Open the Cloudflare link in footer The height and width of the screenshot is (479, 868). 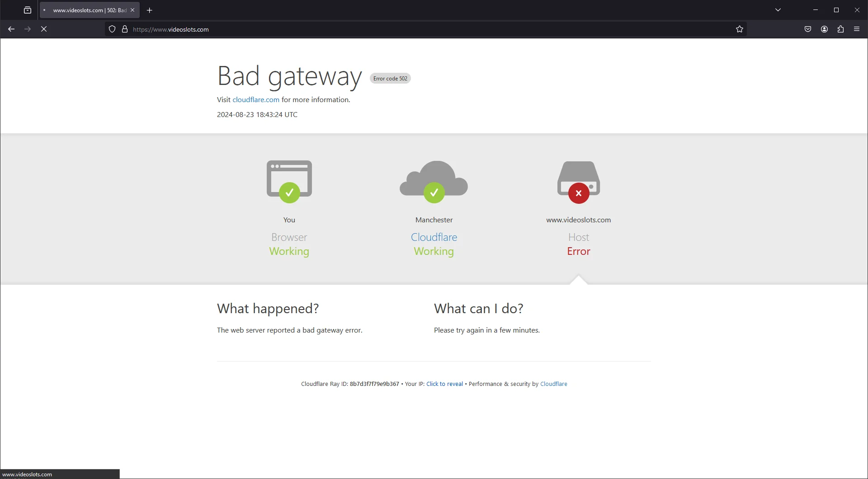pyautogui.click(x=554, y=384)
